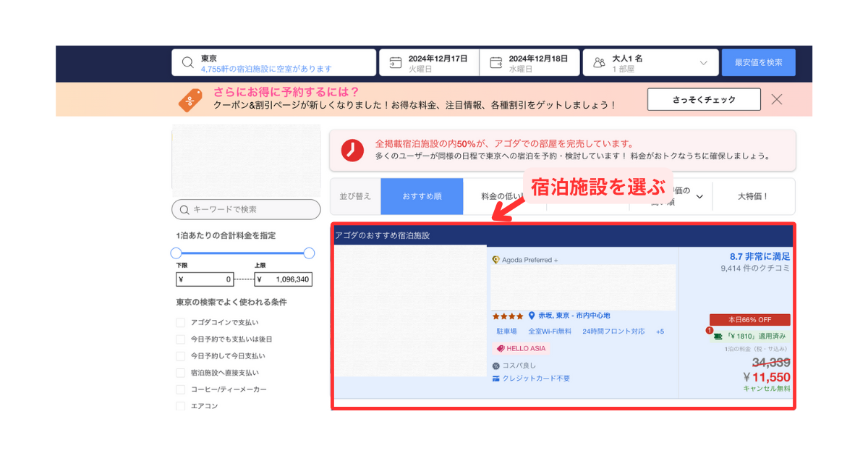868x456 pixels.
Task: Click the check-in calendar icon
Action: (x=395, y=63)
